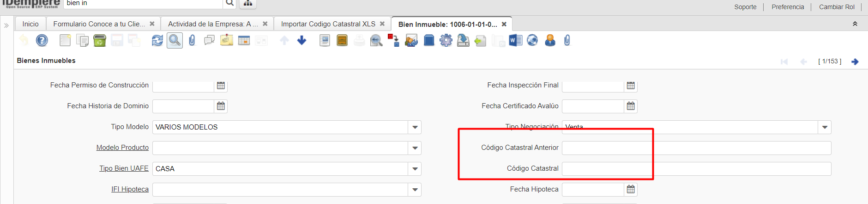
Task: Click the Código Catastral input field
Action: click(x=696, y=169)
